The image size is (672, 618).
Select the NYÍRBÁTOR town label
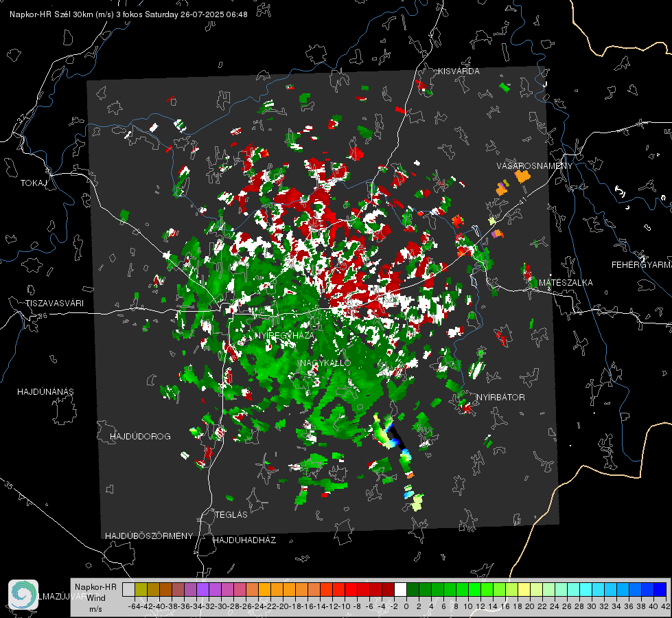pos(500,398)
